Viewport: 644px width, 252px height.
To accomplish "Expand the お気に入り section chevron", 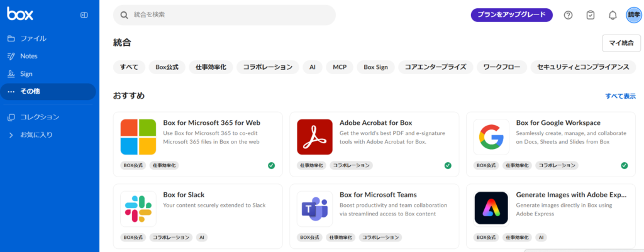I will click(11, 134).
